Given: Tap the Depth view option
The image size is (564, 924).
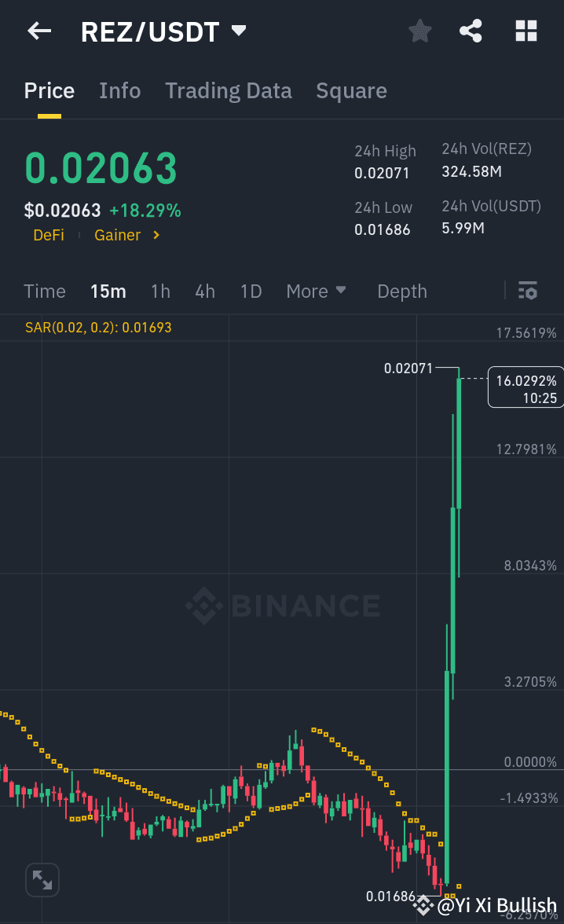Looking at the screenshot, I should [x=401, y=291].
